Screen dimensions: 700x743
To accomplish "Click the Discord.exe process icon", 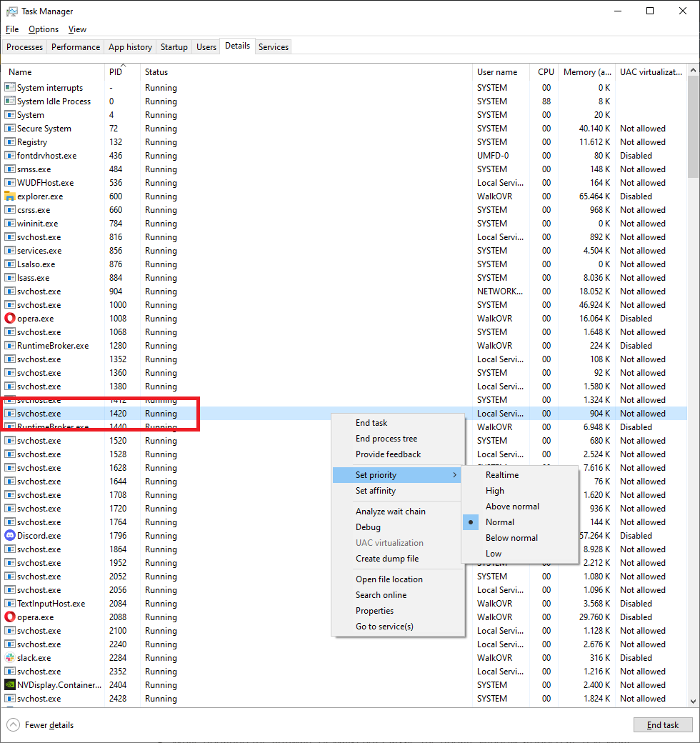I will point(10,536).
